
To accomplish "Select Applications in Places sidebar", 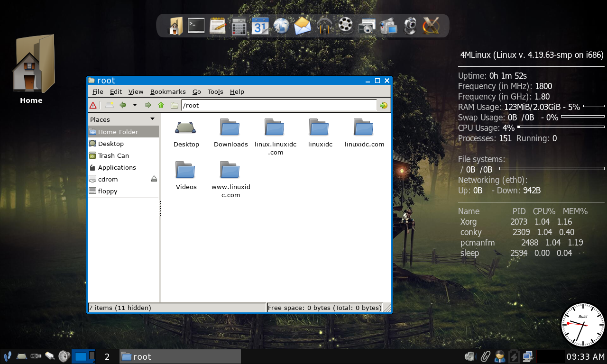I will coord(123,167).
